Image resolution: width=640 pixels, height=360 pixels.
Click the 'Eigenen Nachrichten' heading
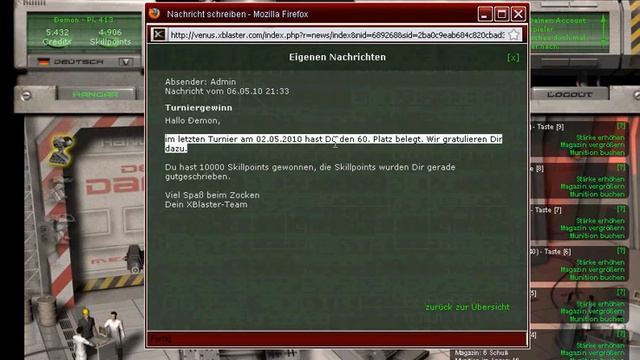coord(337,57)
